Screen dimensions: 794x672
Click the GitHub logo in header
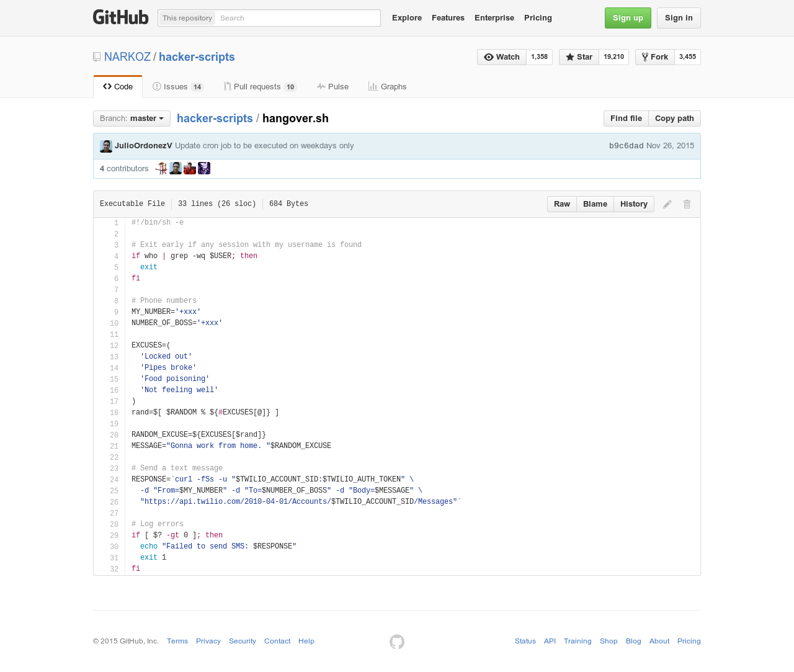click(x=121, y=17)
